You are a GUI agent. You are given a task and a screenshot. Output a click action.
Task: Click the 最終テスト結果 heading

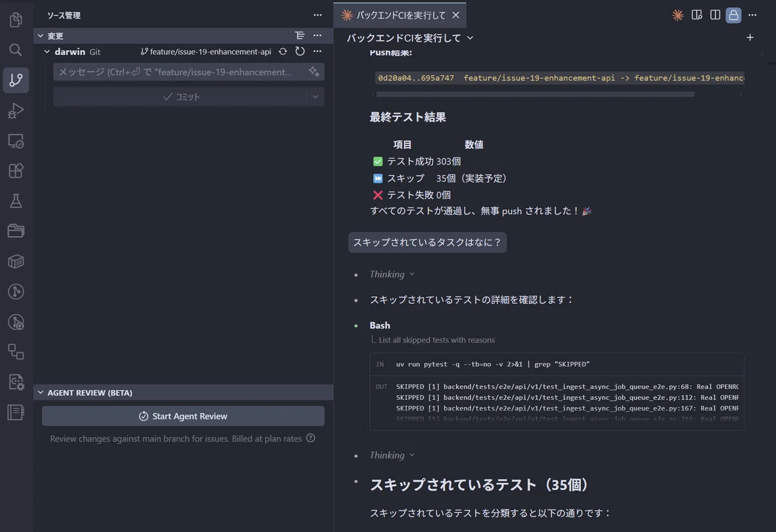pos(407,117)
